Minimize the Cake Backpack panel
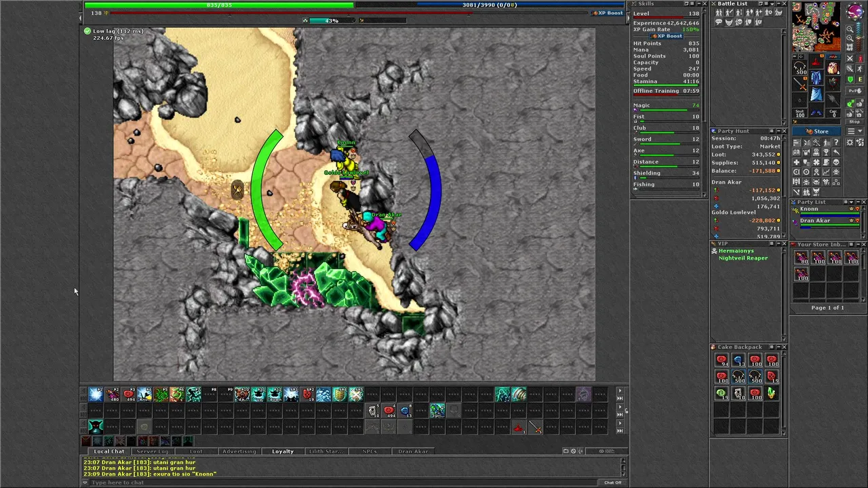This screenshot has width=868, height=488. (x=778, y=347)
